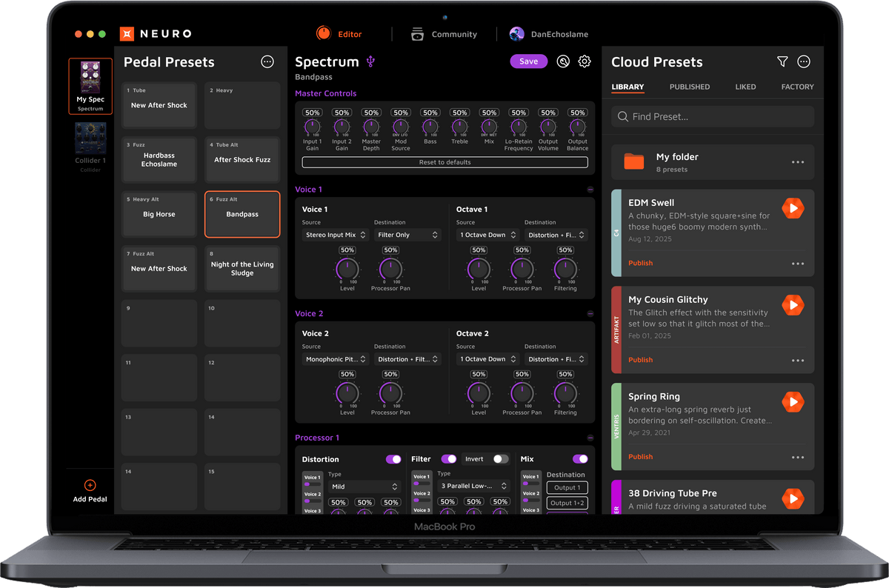The width and height of the screenshot is (889, 588).
Task: Open Octave 1 Source dropdown
Action: coord(488,235)
